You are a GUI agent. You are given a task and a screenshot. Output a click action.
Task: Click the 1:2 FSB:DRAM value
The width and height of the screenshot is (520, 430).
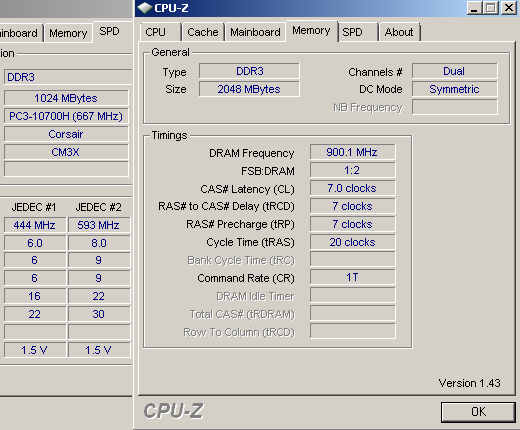point(353,170)
